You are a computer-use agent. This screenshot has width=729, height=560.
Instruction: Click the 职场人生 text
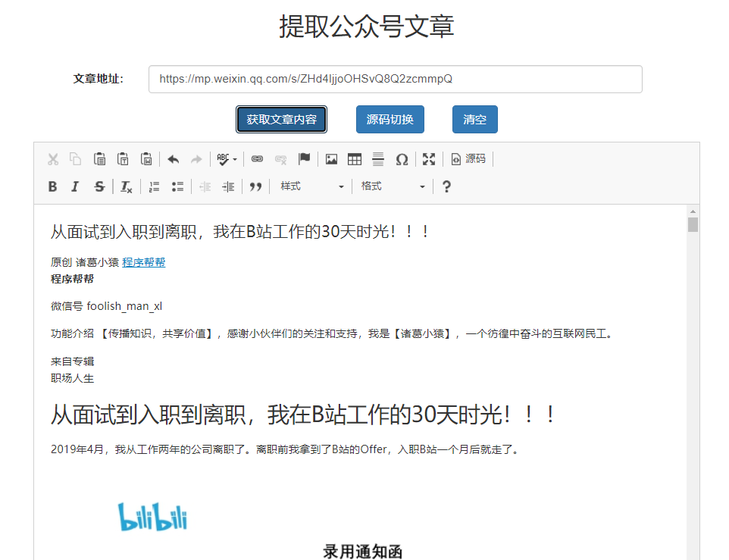click(x=72, y=378)
